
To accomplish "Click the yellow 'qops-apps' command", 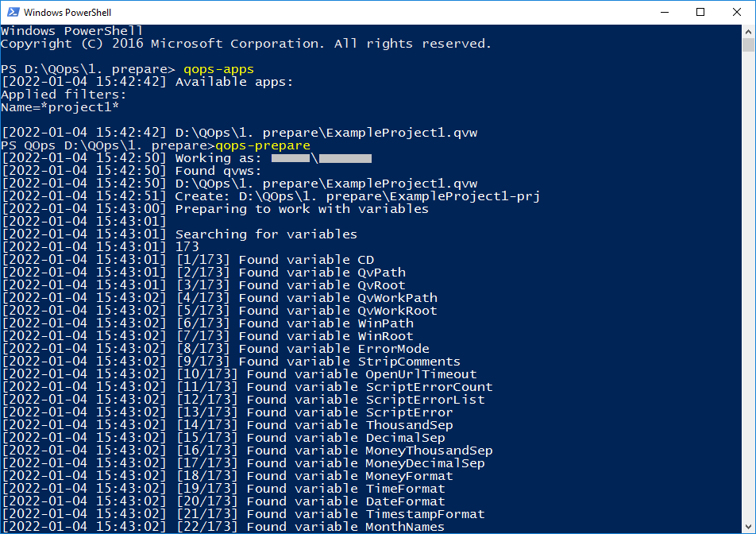I will pos(218,69).
